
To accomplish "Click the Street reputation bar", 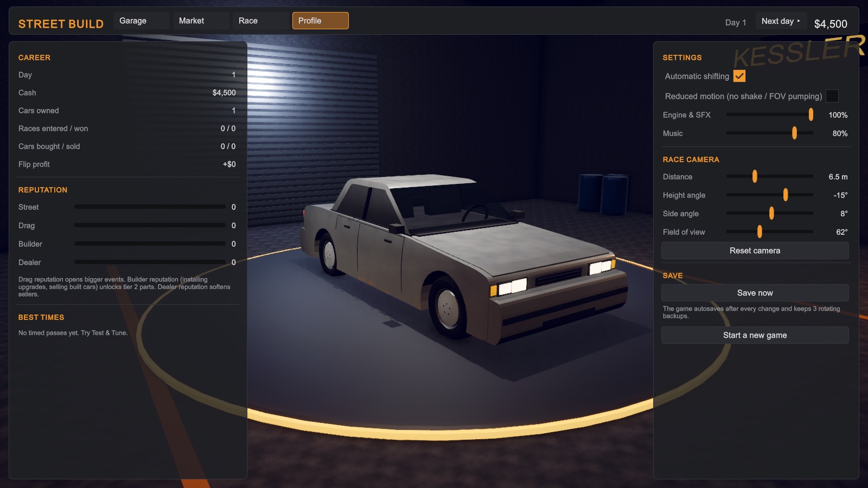I will (x=150, y=207).
